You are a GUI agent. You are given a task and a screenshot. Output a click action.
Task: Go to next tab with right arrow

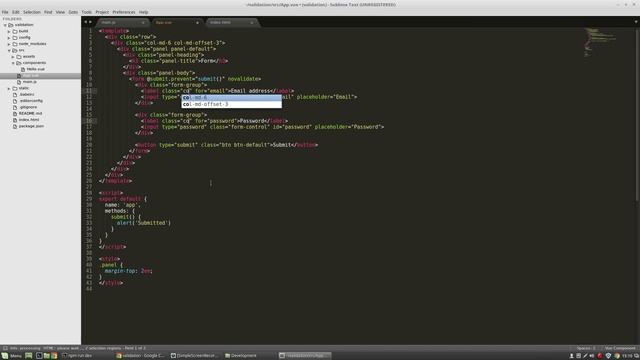click(90, 22)
